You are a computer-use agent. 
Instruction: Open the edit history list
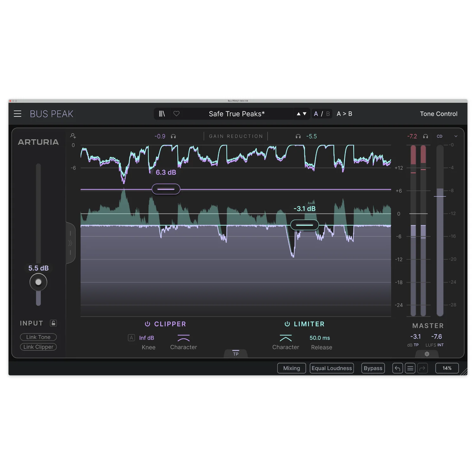tap(410, 368)
